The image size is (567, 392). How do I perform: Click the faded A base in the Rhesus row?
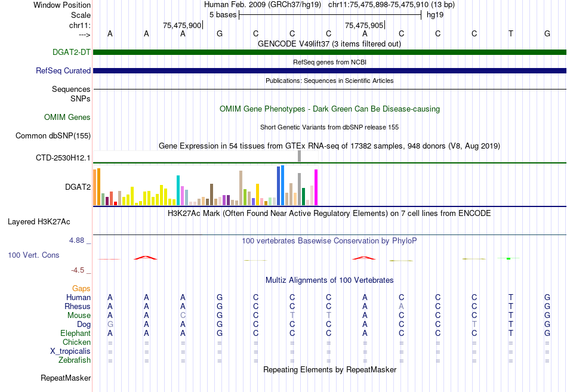[x=402, y=306]
